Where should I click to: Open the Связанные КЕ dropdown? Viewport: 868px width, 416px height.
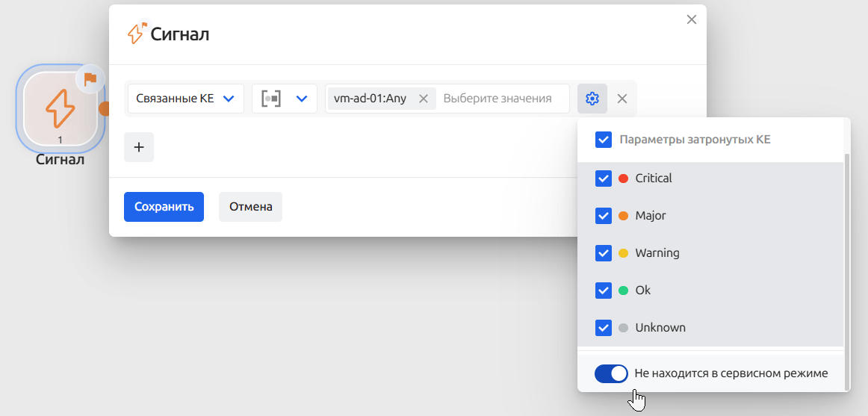185,99
